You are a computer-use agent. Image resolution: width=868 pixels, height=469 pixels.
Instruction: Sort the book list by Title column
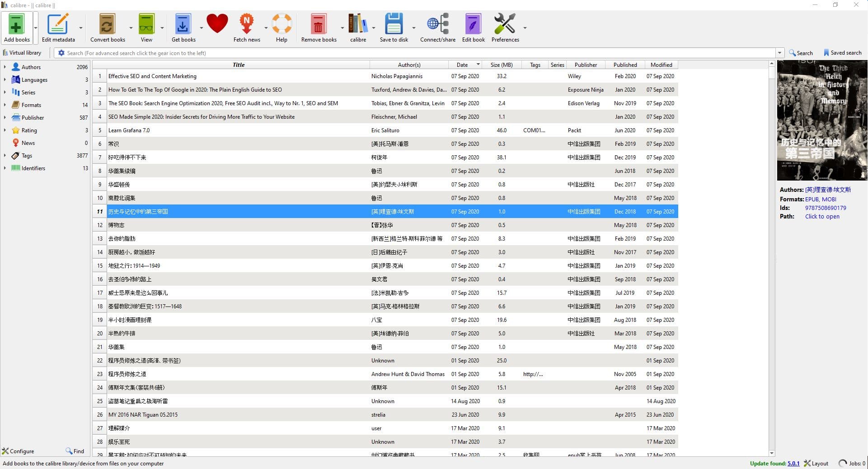[238, 65]
